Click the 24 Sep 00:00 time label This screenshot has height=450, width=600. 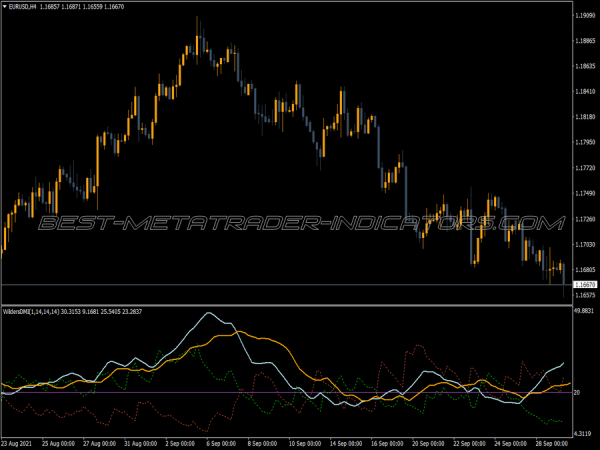point(510,444)
